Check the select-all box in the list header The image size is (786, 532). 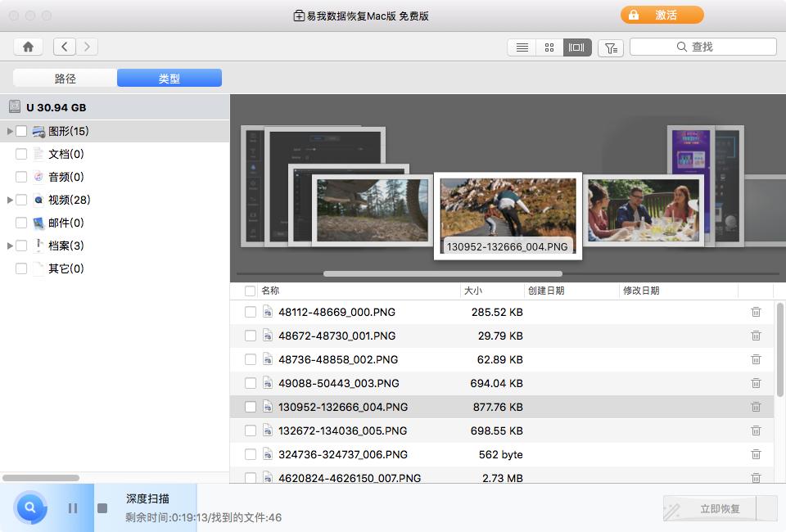pyautogui.click(x=251, y=291)
